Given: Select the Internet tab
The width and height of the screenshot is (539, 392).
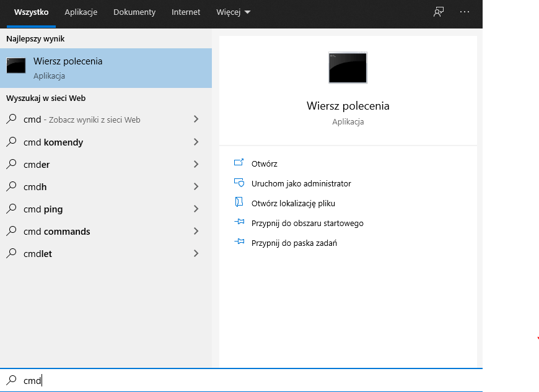Looking at the screenshot, I should tap(186, 12).
